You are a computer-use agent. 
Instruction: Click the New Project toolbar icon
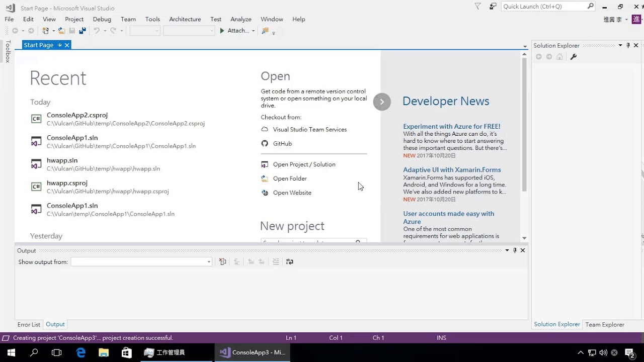(x=46, y=31)
